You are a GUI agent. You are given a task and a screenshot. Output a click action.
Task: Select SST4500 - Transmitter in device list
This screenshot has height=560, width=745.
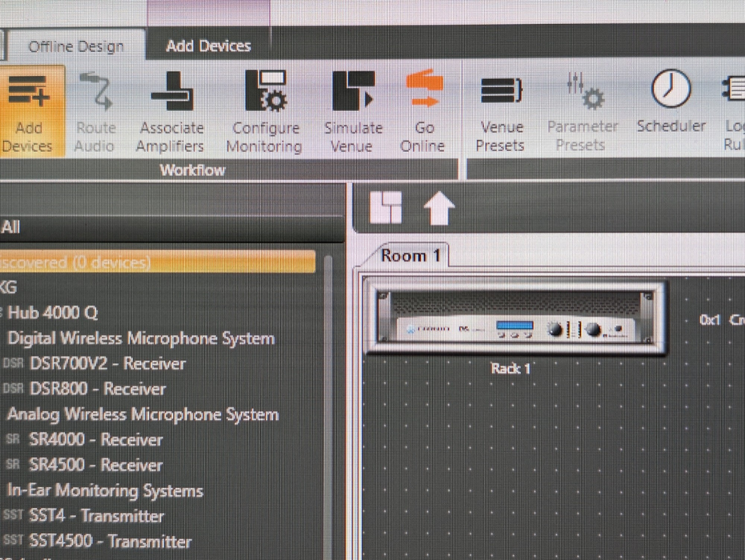click(x=110, y=542)
